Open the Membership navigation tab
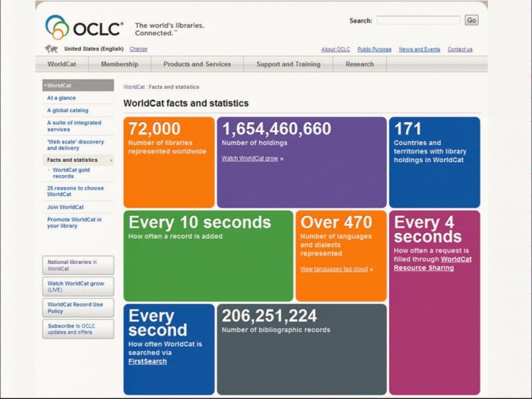This screenshot has height=399, width=532. pos(120,64)
